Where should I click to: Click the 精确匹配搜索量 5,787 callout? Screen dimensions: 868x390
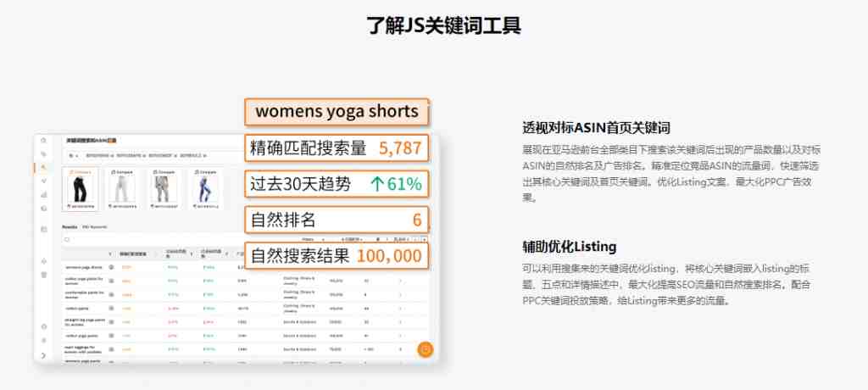(x=337, y=148)
